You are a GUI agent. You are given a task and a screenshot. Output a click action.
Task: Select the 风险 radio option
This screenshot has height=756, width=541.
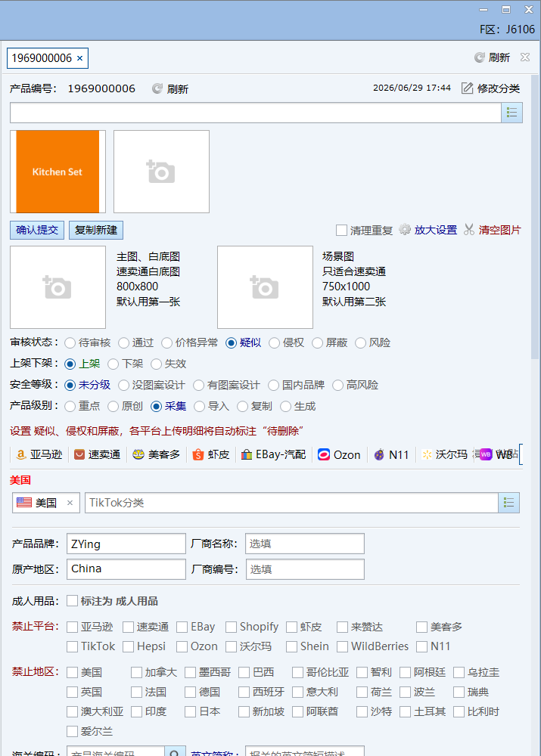(360, 342)
